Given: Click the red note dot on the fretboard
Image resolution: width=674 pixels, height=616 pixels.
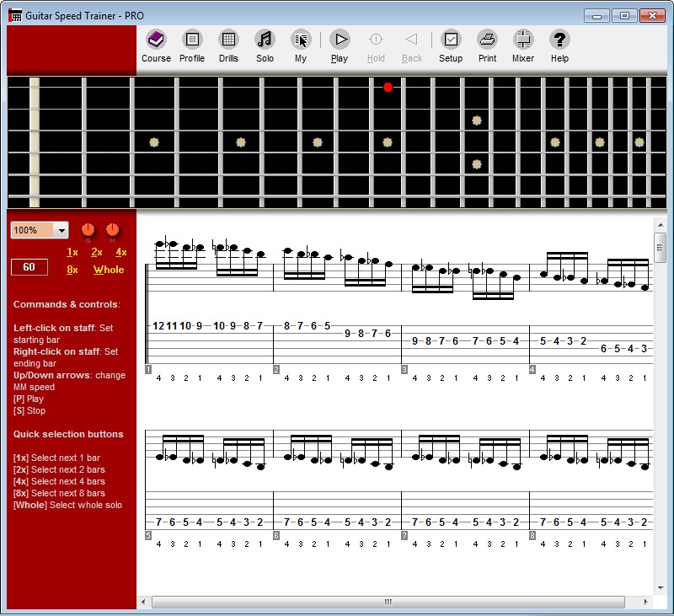Looking at the screenshot, I should 388,88.
